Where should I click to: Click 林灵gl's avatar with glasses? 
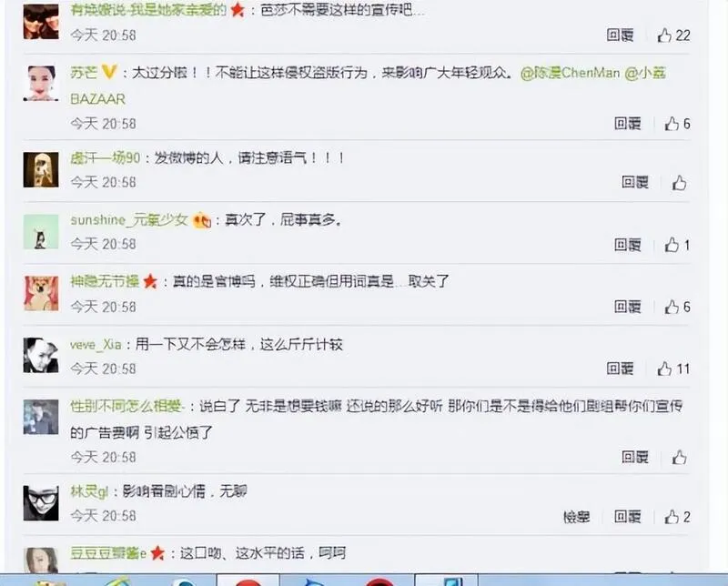click(x=41, y=503)
